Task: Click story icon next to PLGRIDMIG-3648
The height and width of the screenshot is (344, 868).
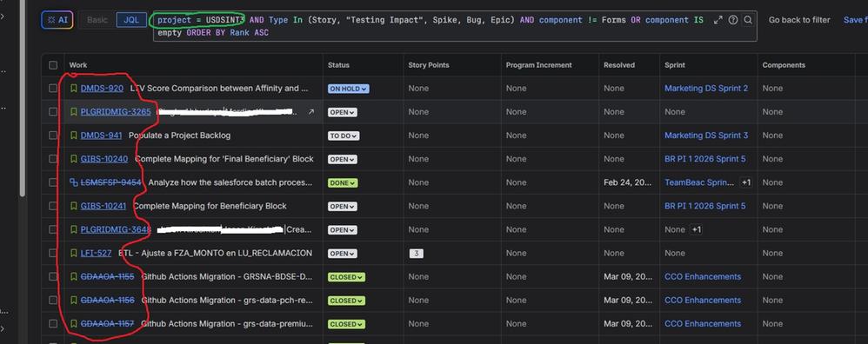Action: pos(74,229)
